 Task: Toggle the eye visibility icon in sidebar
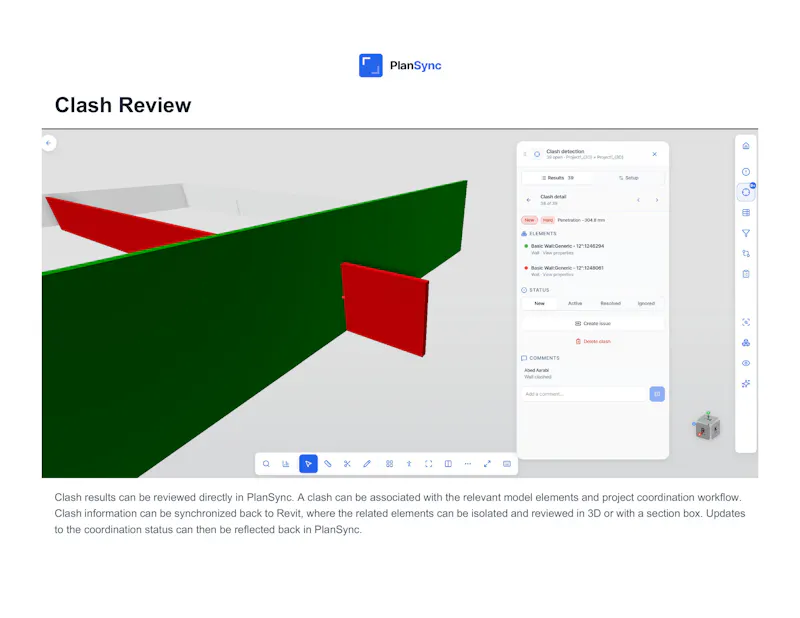pos(746,363)
